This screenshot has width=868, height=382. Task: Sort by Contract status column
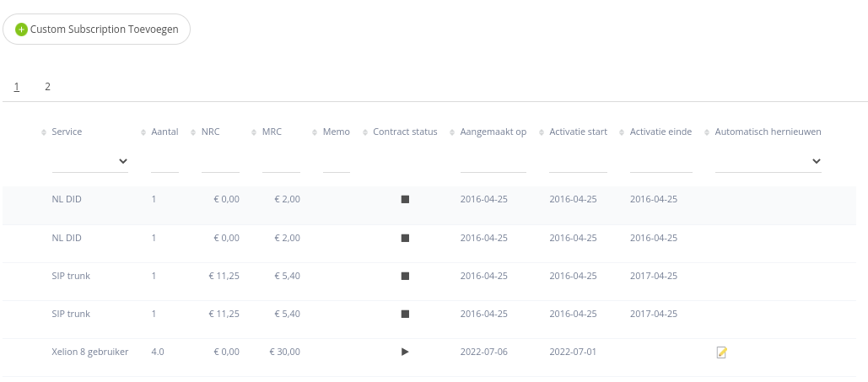pos(365,132)
